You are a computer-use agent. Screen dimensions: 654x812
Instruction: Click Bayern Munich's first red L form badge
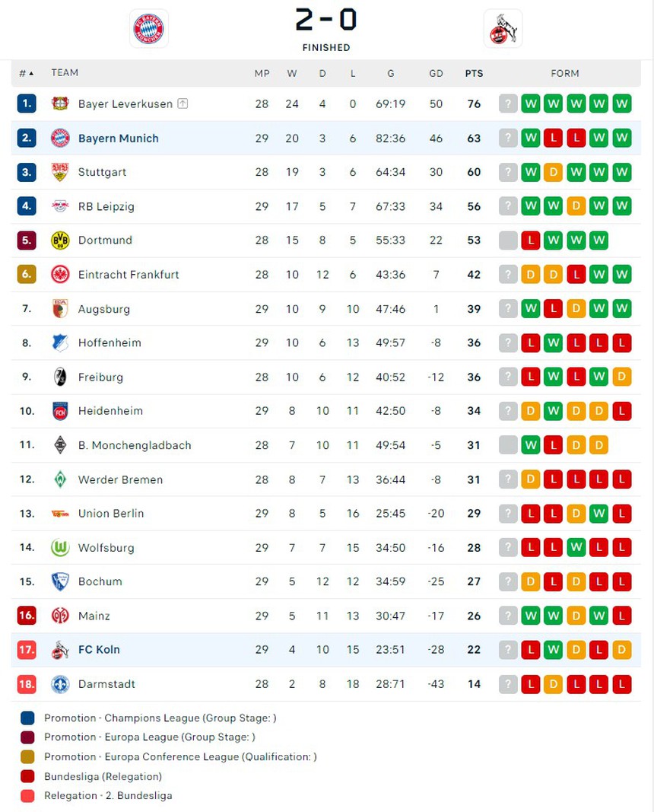554,139
